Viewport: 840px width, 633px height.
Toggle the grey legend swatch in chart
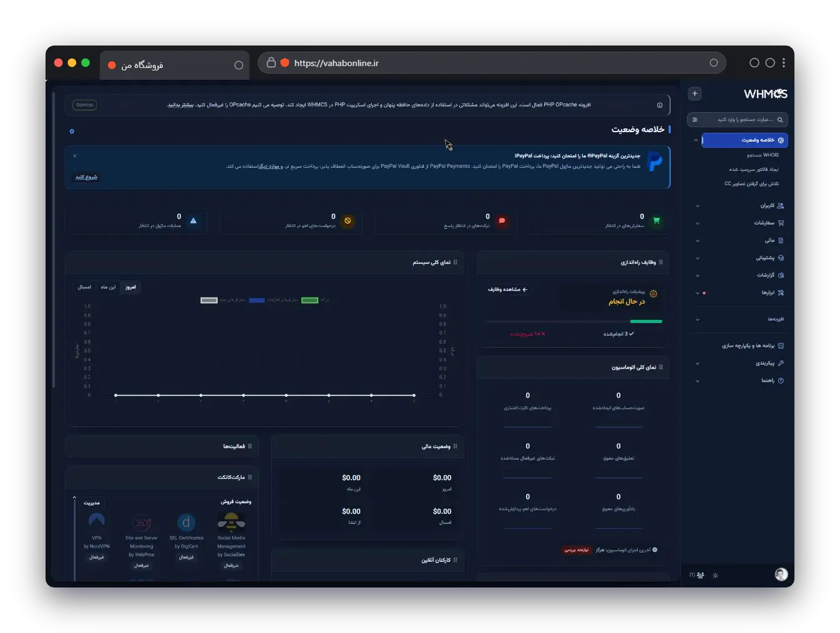pyautogui.click(x=209, y=301)
